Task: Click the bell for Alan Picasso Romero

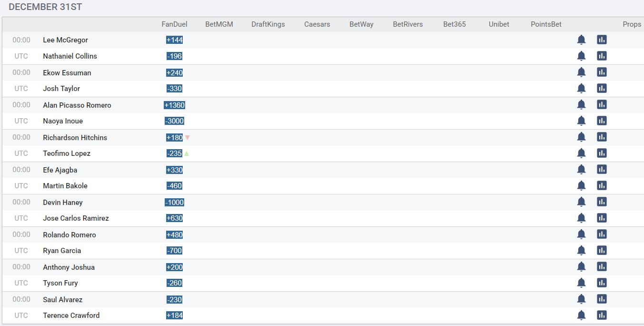Action: (581, 105)
